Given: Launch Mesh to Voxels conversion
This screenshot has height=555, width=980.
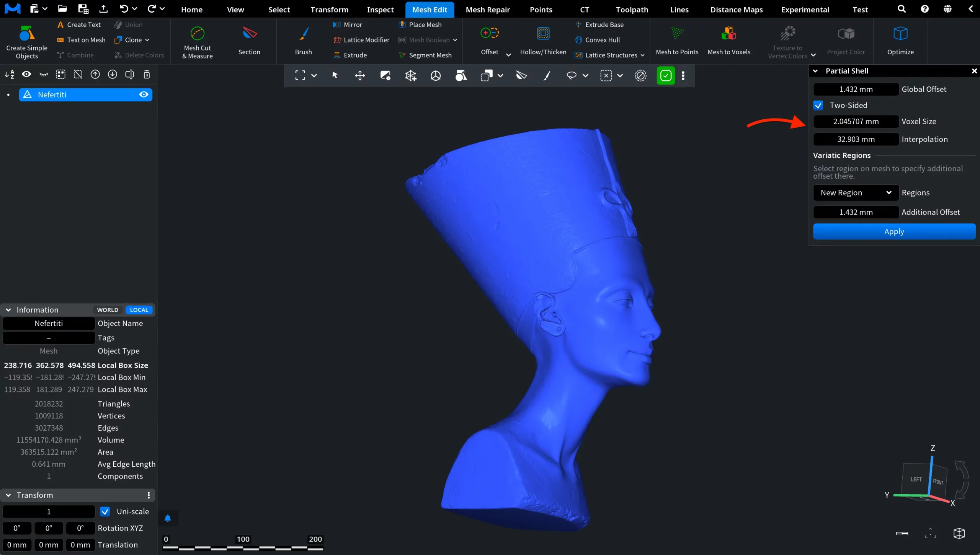Looking at the screenshot, I should tap(729, 41).
